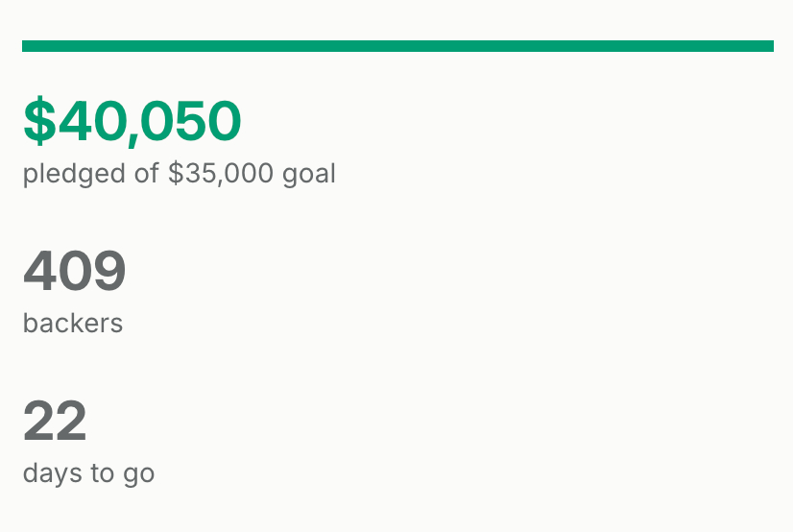Click the word "days" in the bottom label
The height and width of the screenshot is (532, 793).
48,473
